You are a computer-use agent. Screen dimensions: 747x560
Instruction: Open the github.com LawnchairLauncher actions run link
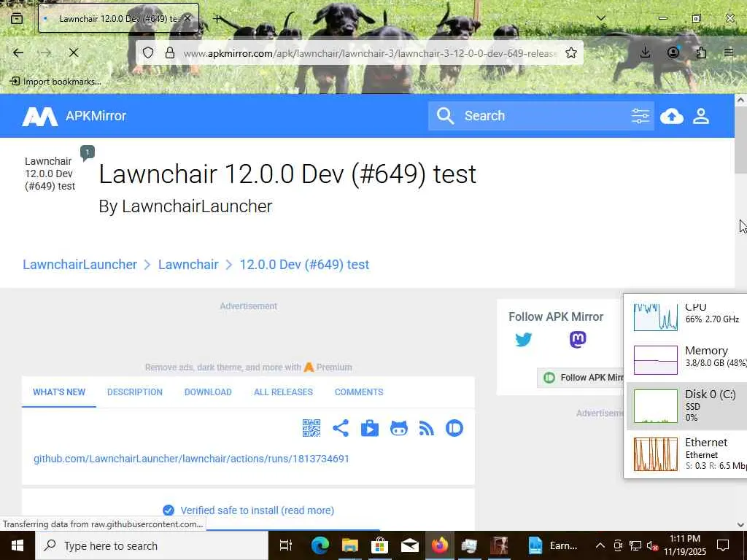192,459
